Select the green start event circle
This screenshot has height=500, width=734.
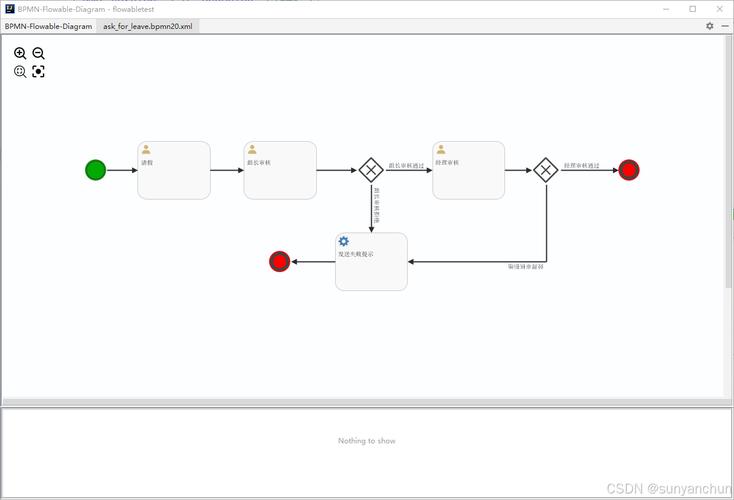95,170
